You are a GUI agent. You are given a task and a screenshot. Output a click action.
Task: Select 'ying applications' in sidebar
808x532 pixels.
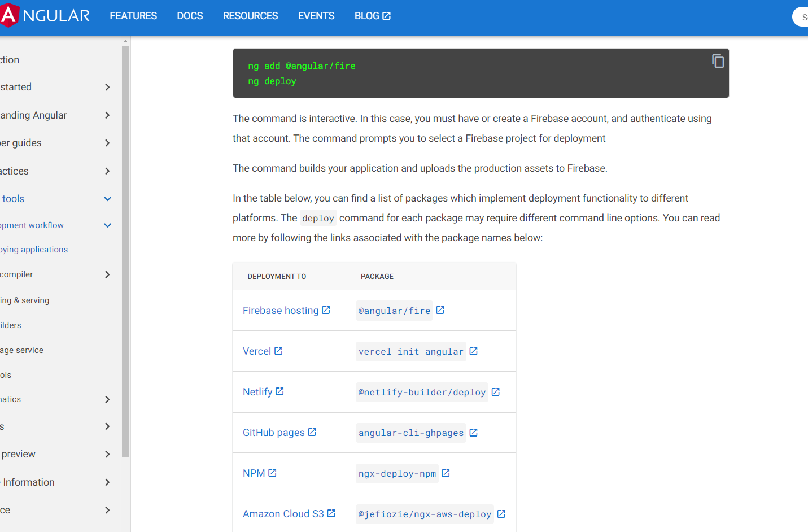[34, 250]
